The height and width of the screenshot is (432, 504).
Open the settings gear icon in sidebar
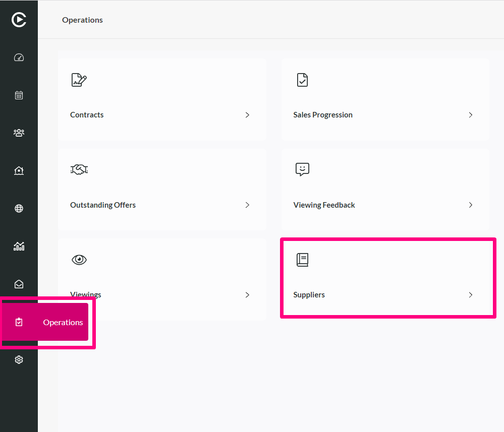pyautogui.click(x=19, y=360)
